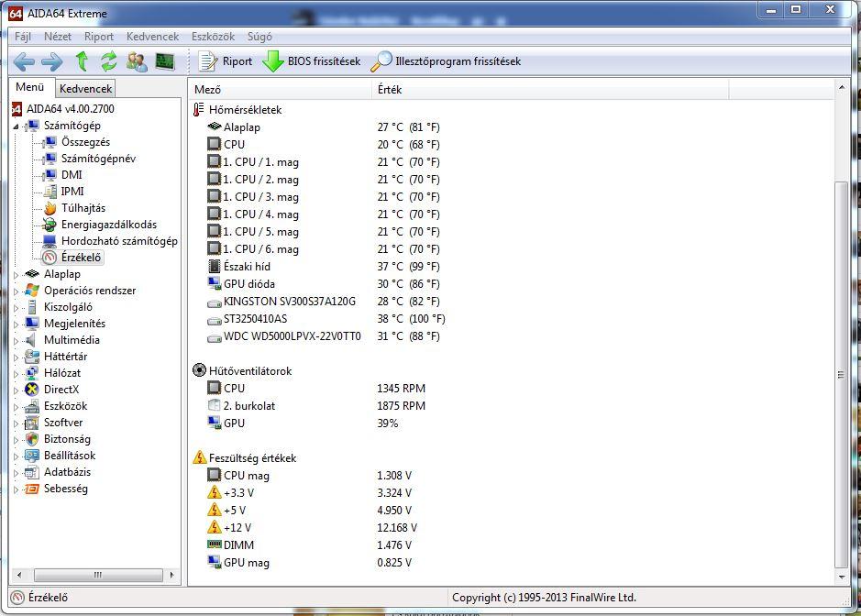The height and width of the screenshot is (616, 861).
Task: Click the green graph monitor toolbar icon
Action: (165, 61)
